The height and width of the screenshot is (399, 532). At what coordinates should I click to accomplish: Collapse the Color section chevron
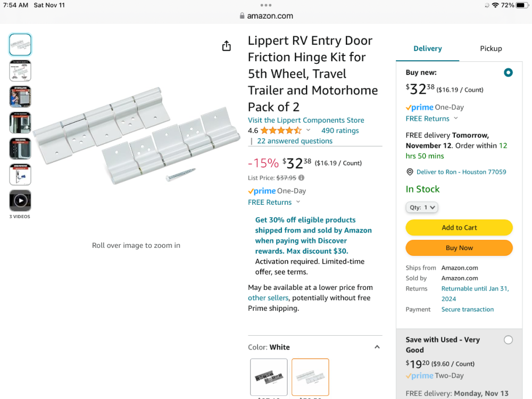[x=377, y=347]
